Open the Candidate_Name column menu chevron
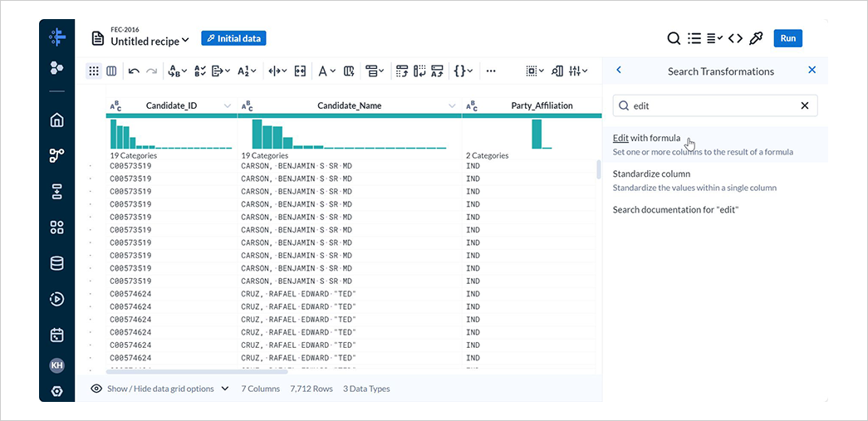Viewport: 868px width, 421px height. [452, 105]
